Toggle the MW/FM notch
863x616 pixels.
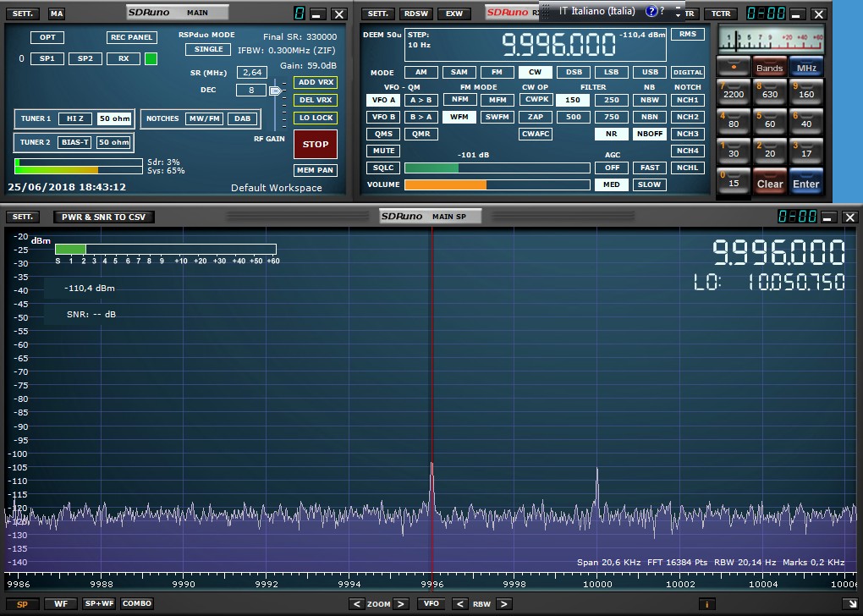click(x=204, y=118)
